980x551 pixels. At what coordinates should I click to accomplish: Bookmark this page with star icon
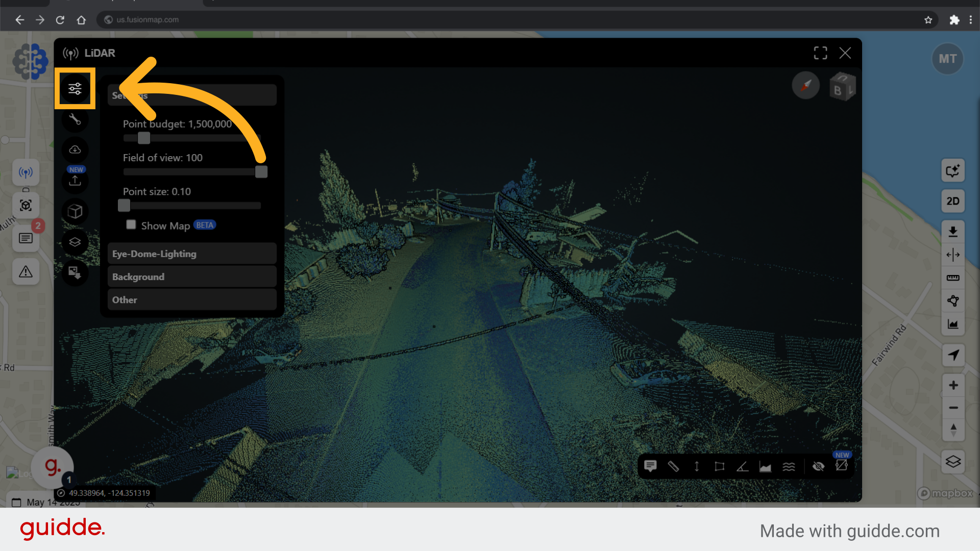[x=928, y=20]
